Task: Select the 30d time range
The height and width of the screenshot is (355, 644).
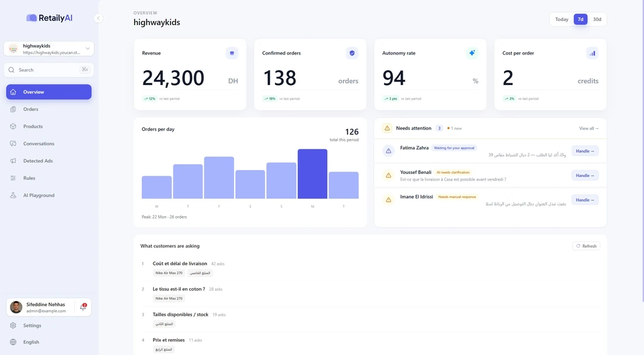Action: [x=597, y=19]
